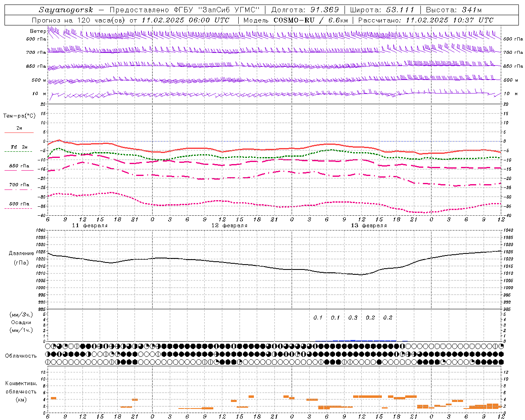Click the 'Широта: 53.111' header field
The image size is (525, 420).
click(x=382, y=10)
